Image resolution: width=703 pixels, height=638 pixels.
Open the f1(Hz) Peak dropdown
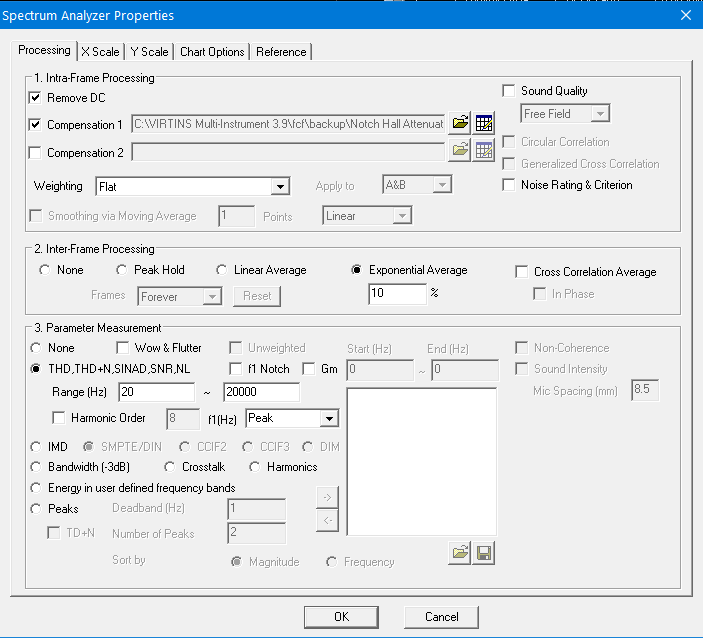click(x=329, y=418)
